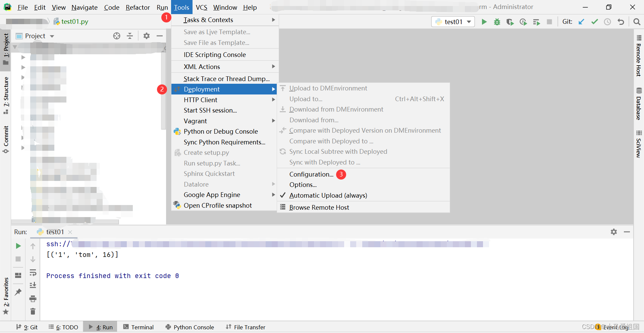
Task: Click the concurrency diagram run icon
Action: coord(536,22)
